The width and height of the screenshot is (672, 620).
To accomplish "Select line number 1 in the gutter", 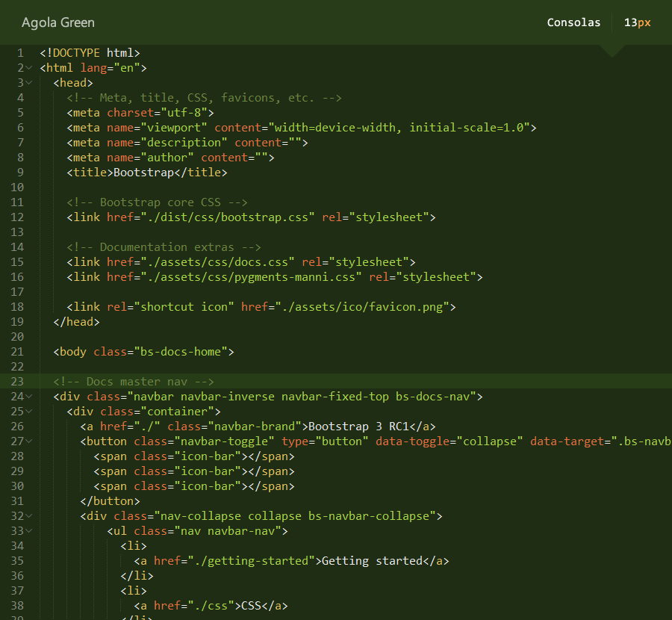I will [x=20, y=53].
